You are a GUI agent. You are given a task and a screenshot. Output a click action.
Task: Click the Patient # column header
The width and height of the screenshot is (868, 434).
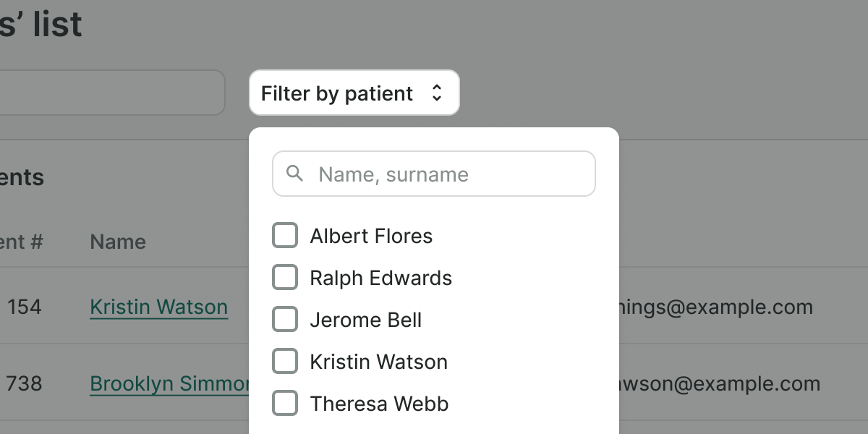[x=22, y=242]
